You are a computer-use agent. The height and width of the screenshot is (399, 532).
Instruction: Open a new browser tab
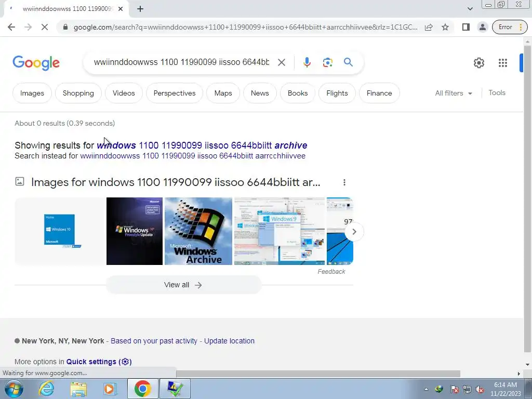tap(140, 9)
